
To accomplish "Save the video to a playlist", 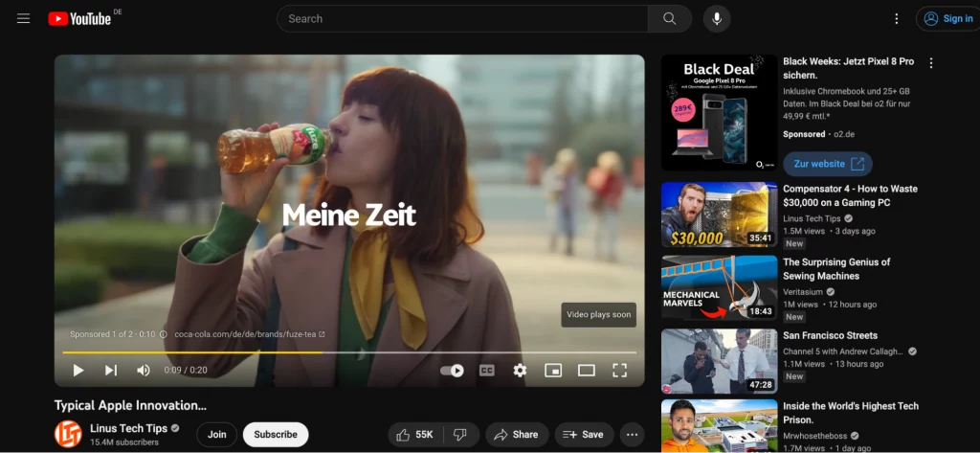I will (584, 434).
